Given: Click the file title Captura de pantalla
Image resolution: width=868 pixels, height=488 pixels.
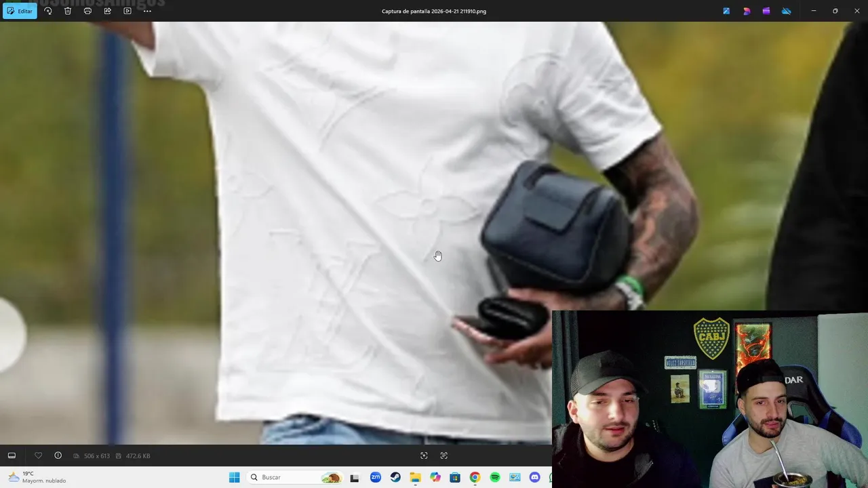Looking at the screenshot, I should pyautogui.click(x=434, y=11).
